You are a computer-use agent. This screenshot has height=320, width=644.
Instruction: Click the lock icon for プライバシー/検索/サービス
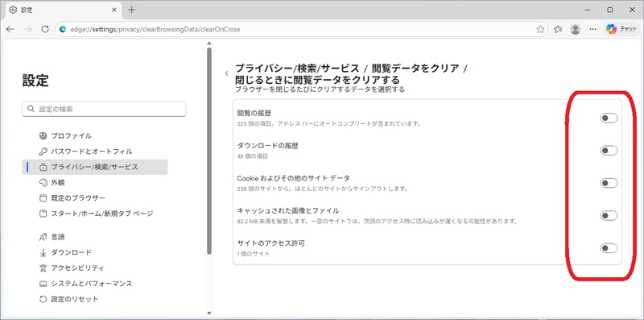point(43,167)
